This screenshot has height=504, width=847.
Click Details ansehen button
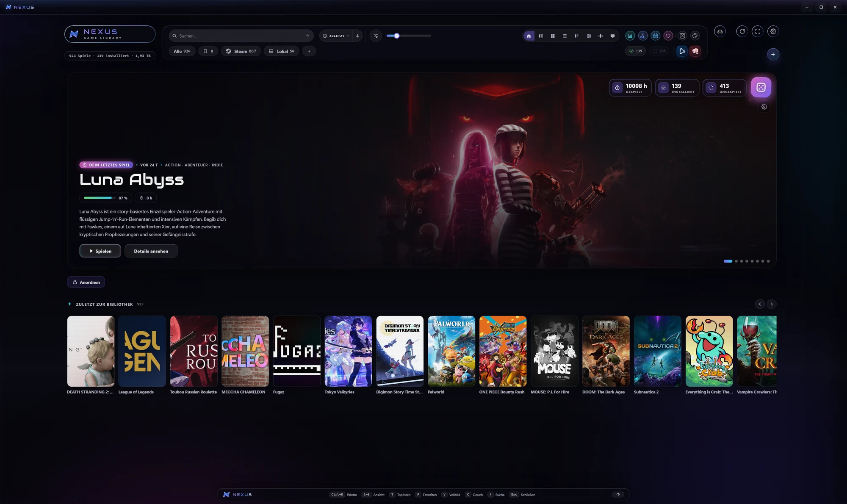coord(151,251)
